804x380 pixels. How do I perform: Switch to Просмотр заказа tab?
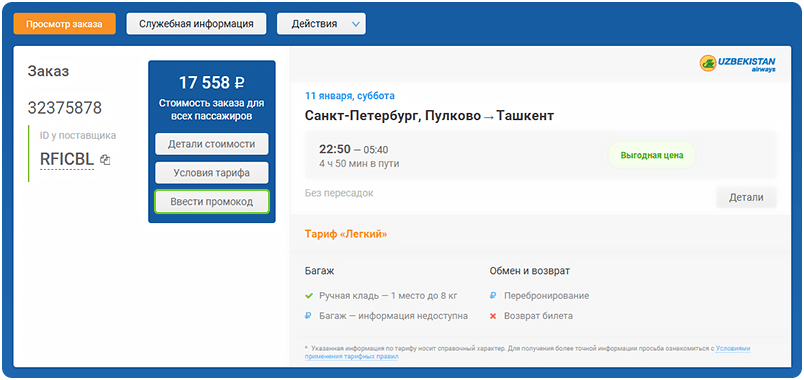coord(65,24)
